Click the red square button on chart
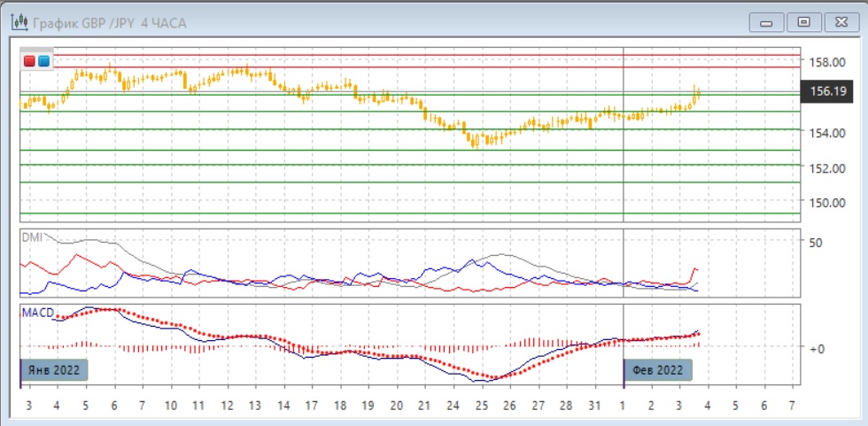Screen dimensions: 868x426 [30, 60]
